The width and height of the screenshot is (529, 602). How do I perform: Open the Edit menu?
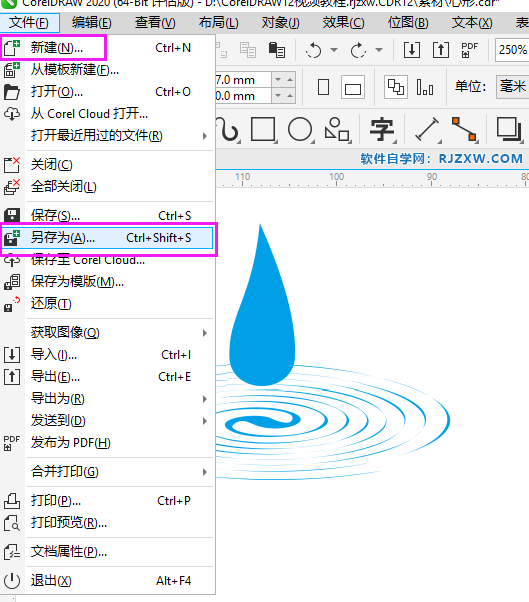click(92, 23)
